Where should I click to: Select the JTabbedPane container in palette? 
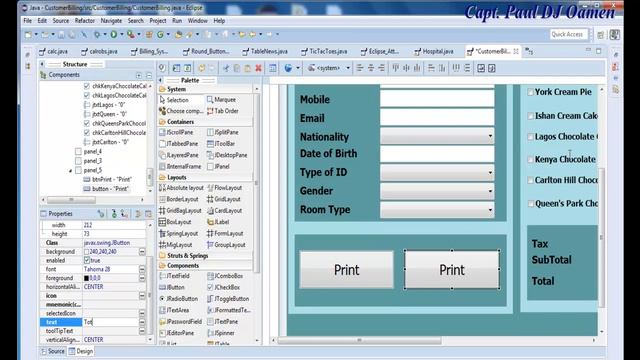(179, 144)
